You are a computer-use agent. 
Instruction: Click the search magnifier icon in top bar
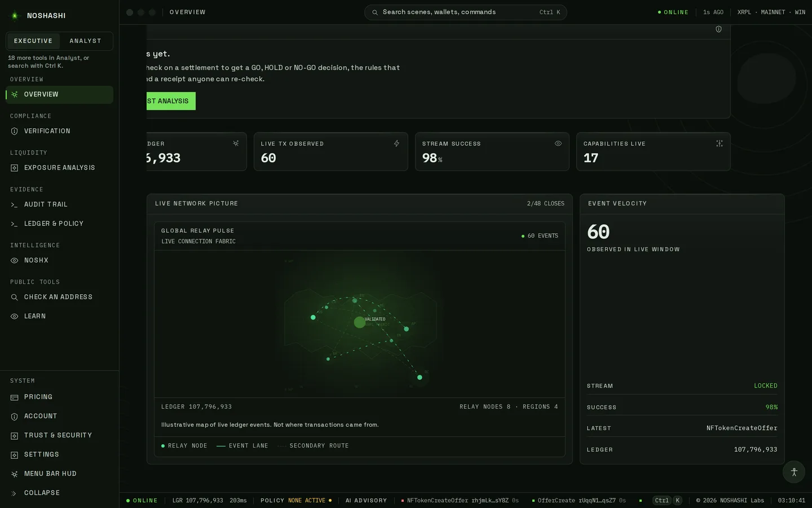point(375,12)
